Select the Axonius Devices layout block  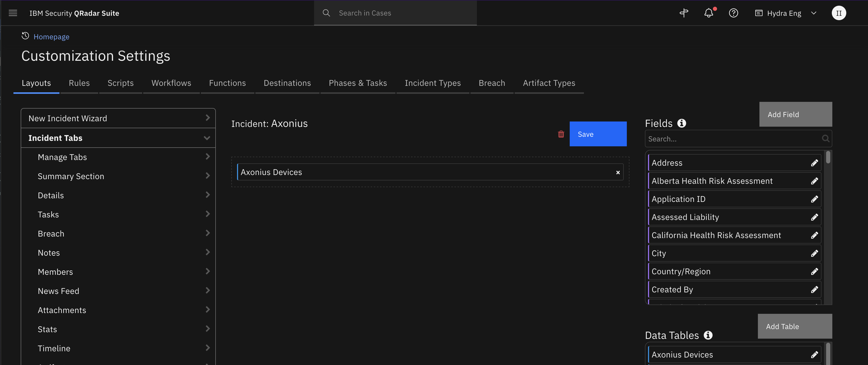[430, 172]
